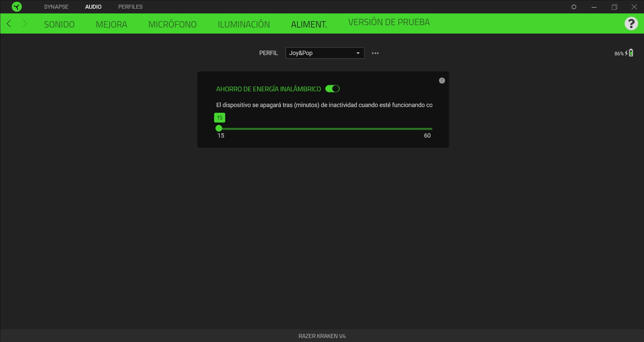Go to the Iluminación tab
Image resolution: width=644 pixels, height=342 pixels.
tap(244, 24)
